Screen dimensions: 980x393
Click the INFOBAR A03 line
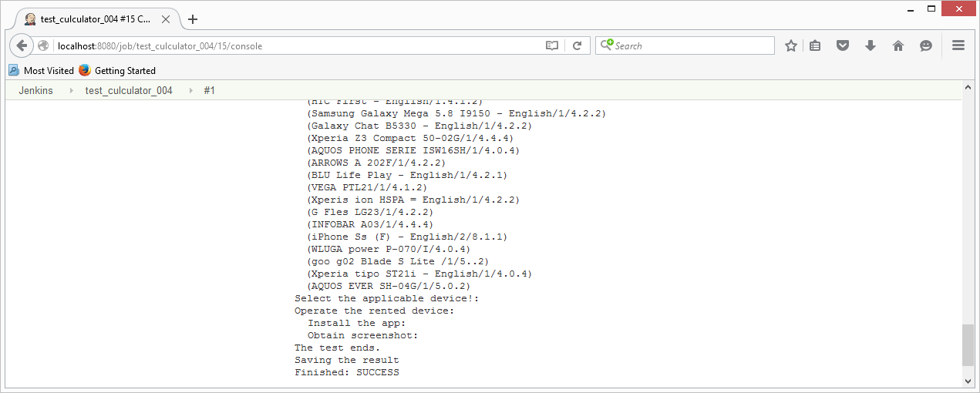pos(370,224)
